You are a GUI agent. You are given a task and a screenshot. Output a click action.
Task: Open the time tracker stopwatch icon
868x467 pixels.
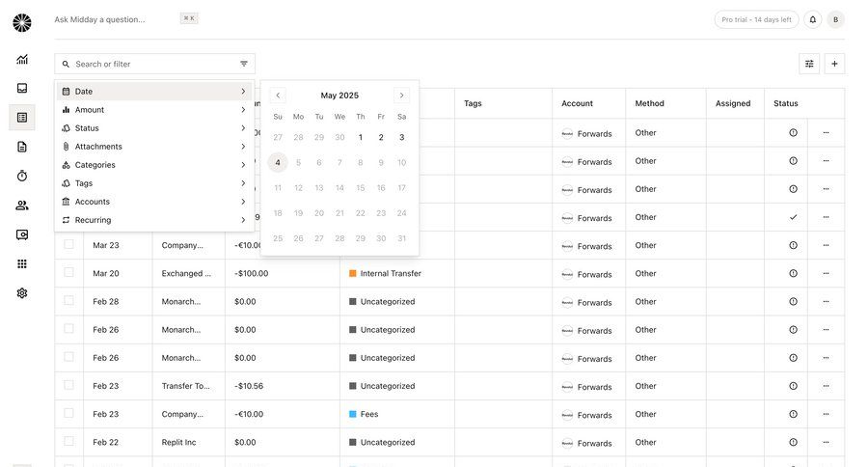click(22, 177)
